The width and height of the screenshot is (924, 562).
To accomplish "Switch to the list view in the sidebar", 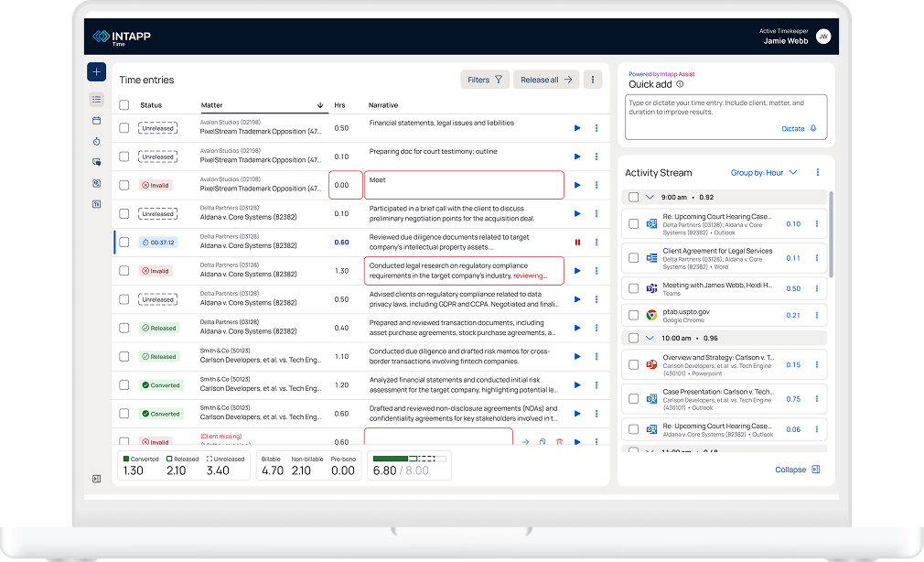I will click(96, 99).
